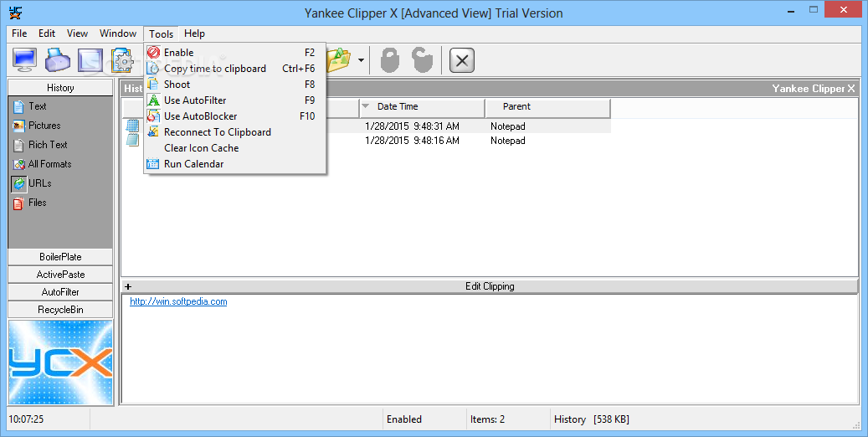Click the Enabled status bar indicator
The height and width of the screenshot is (437, 868).
(x=404, y=419)
